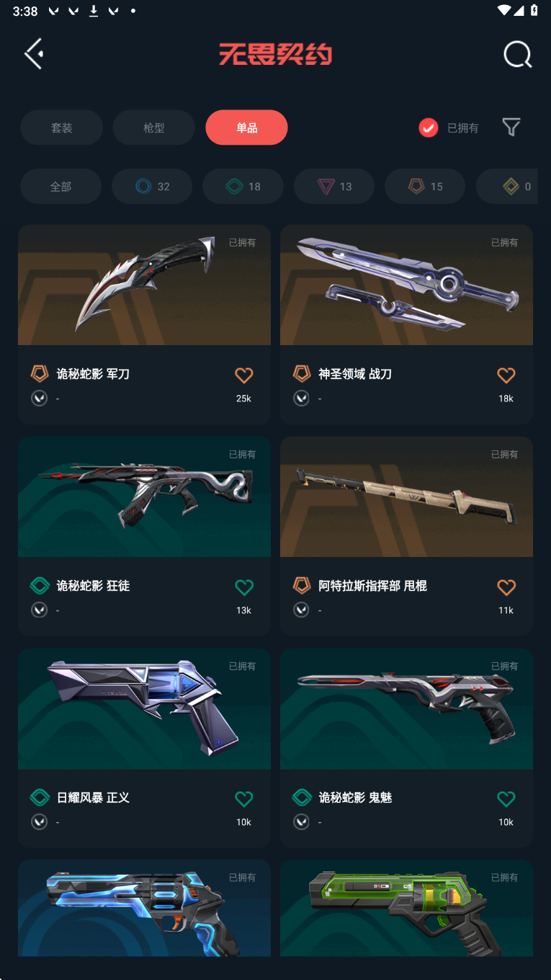This screenshot has height=980, width=551.
Task: Favorite 神圣领域 战刀 with heart icon
Action: (506, 375)
